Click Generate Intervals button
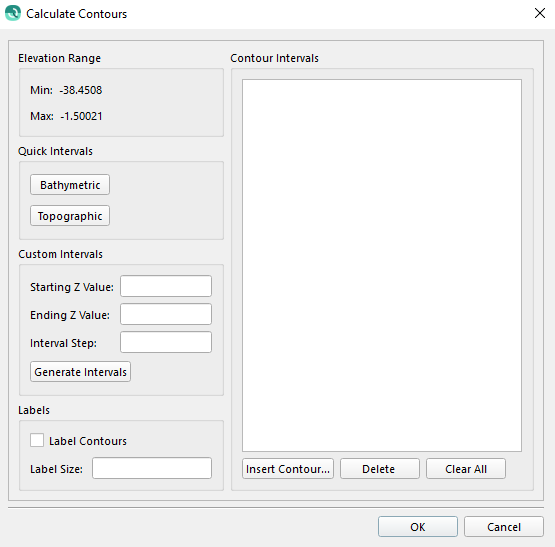Screen dimensions: 555x547 pyautogui.click(x=80, y=372)
